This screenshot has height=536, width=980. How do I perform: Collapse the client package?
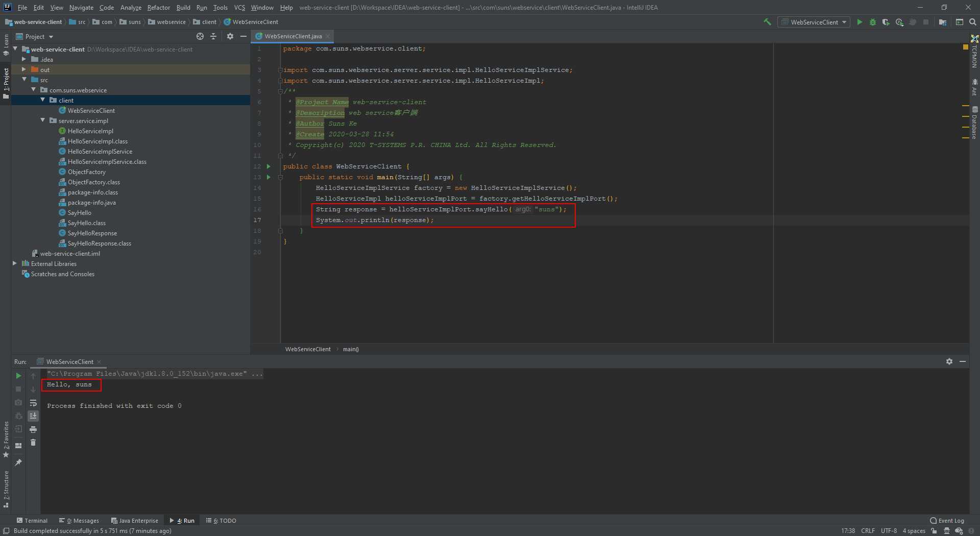tap(42, 100)
